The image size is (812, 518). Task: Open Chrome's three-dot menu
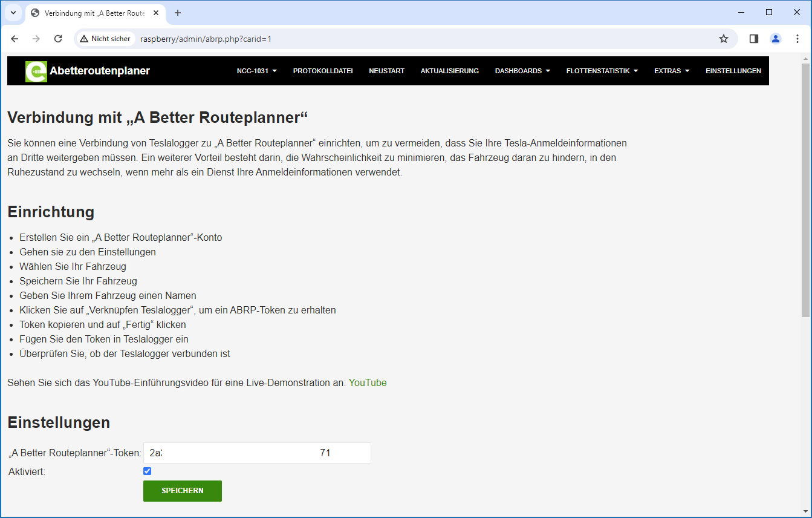pyautogui.click(x=797, y=39)
